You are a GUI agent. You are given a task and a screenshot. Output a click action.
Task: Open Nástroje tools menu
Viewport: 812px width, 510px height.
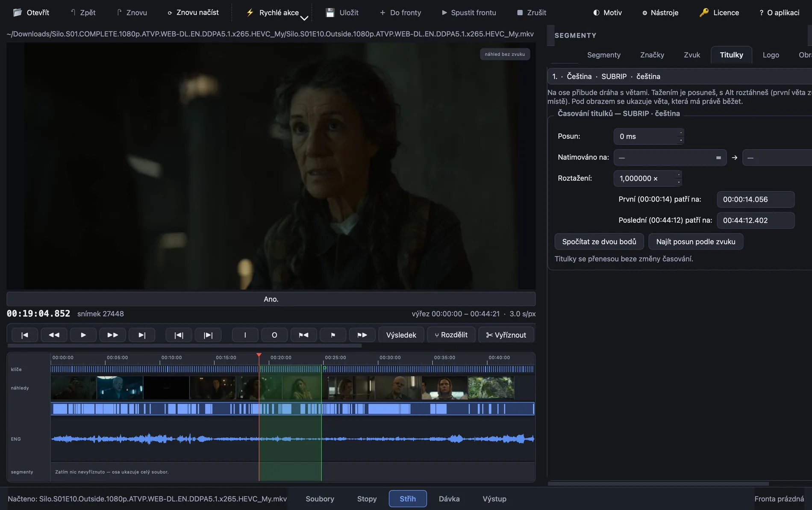tap(660, 12)
